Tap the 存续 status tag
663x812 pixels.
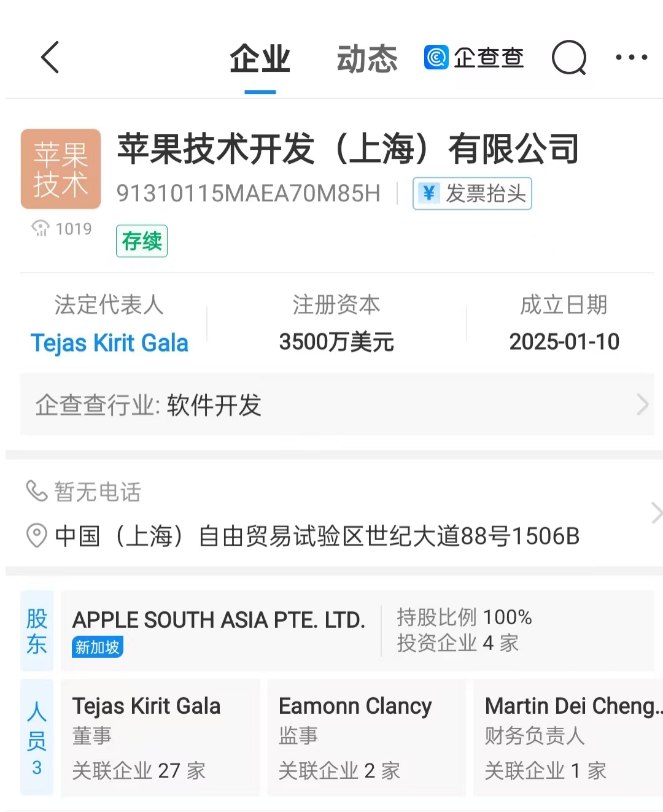pos(142,241)
